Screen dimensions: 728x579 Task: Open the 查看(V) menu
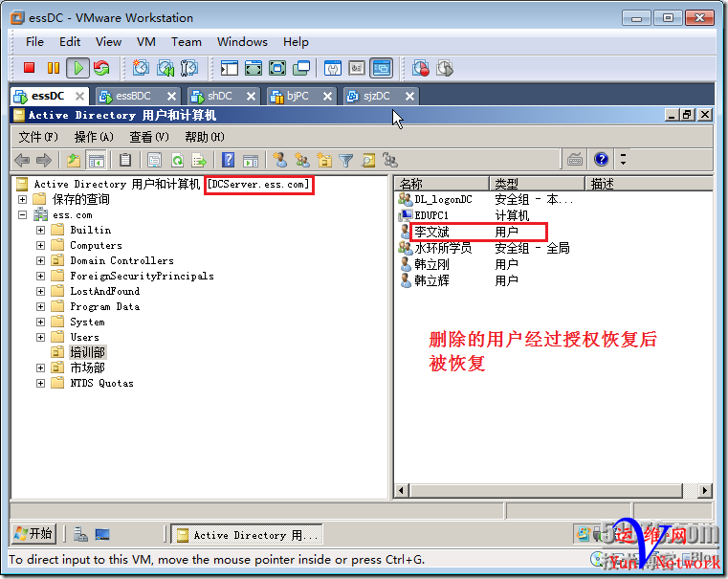coord(149,137)
